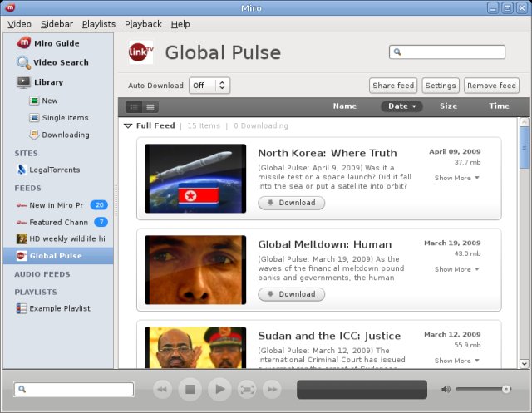Sort the feed by Time column
The width and height of the screenshot is (532, 413).
click(499, 106)
